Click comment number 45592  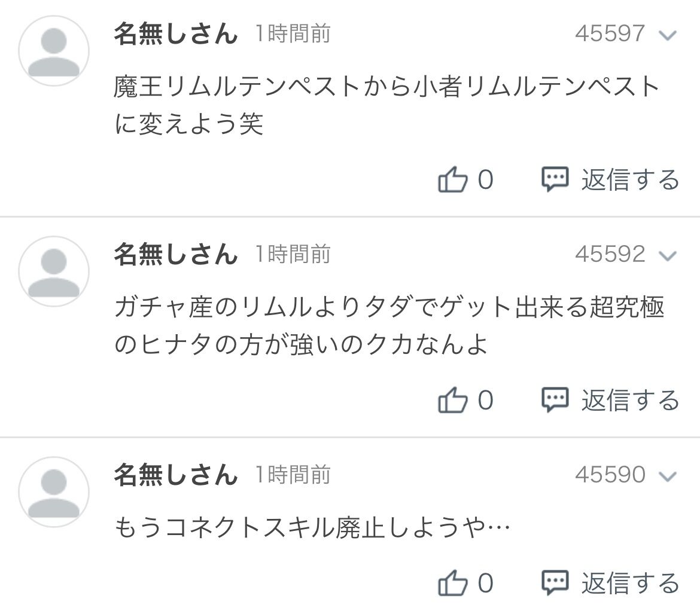click(x=610, y=254)
